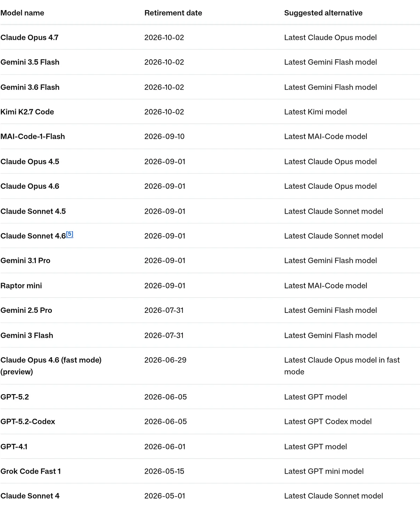Image resolution: width=420 pixels, height=508 pixels.
Task: Select retirement date for Kimi K2.7 Code
Action: [164, 112]
